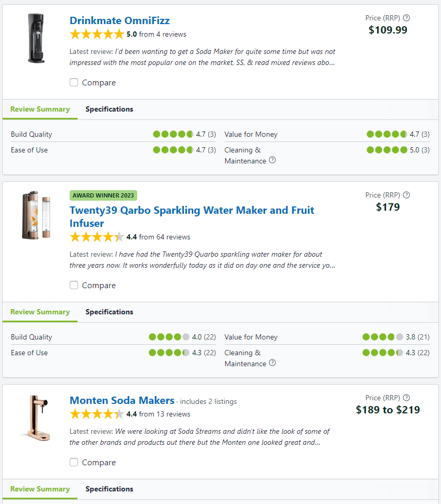Viewport: 441px width, 504px height.
Task: Click Twenty39 Qarbo star rating icons
Action: coord(97,237)
